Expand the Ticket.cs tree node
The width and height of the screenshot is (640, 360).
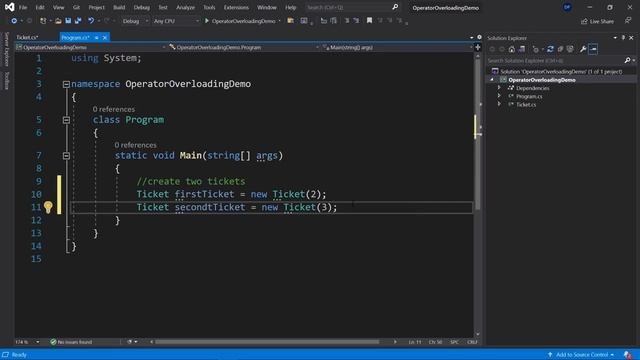[499, 104]
